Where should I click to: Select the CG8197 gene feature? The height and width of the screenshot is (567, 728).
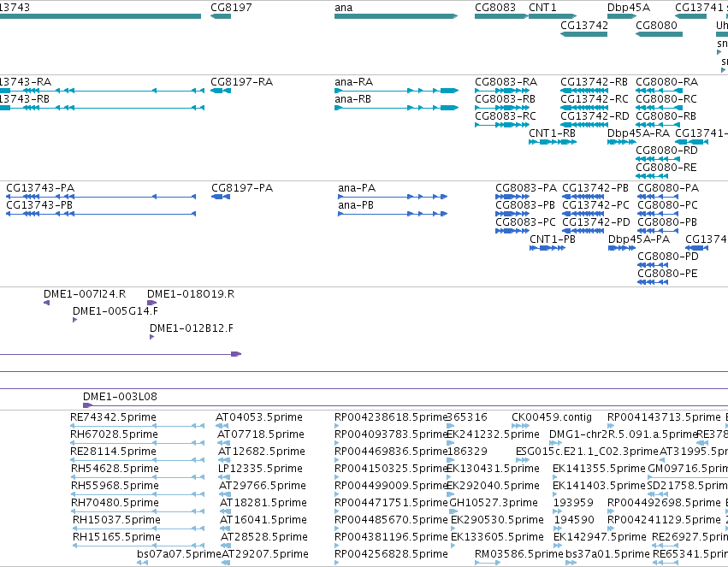pyautogui.click(x=221, y=16)
